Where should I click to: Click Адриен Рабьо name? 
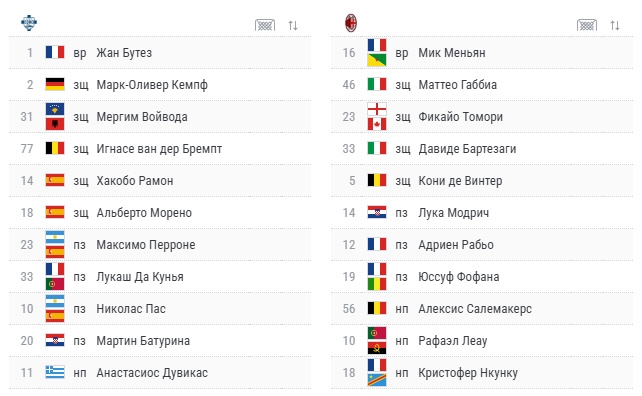(x=456, y=245)
